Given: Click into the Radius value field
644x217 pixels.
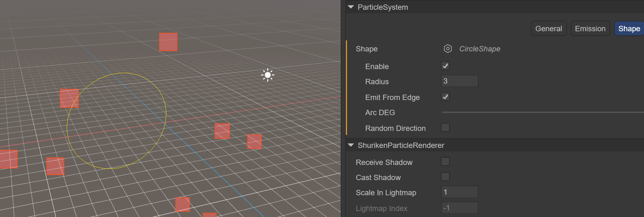Looking at the screenshot, I should click(460, 81).
